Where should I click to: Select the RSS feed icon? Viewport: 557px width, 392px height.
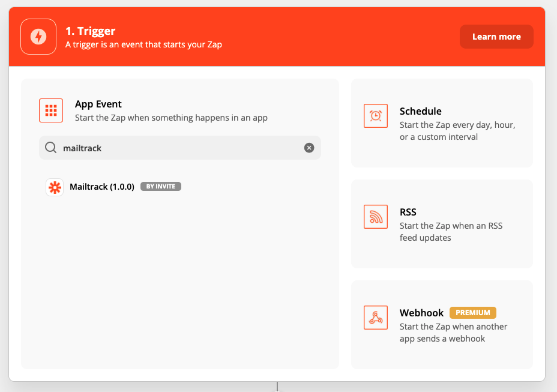pyautogui.click(x=376, y=217)
